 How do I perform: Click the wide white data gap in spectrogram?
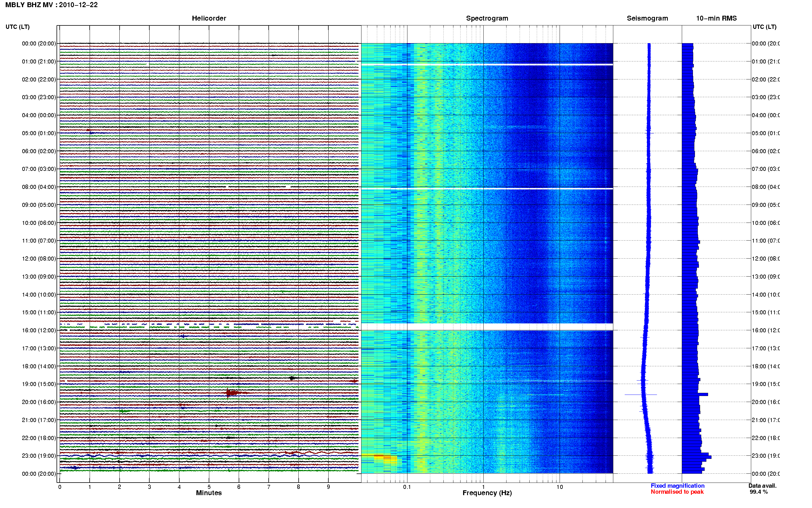487,327
